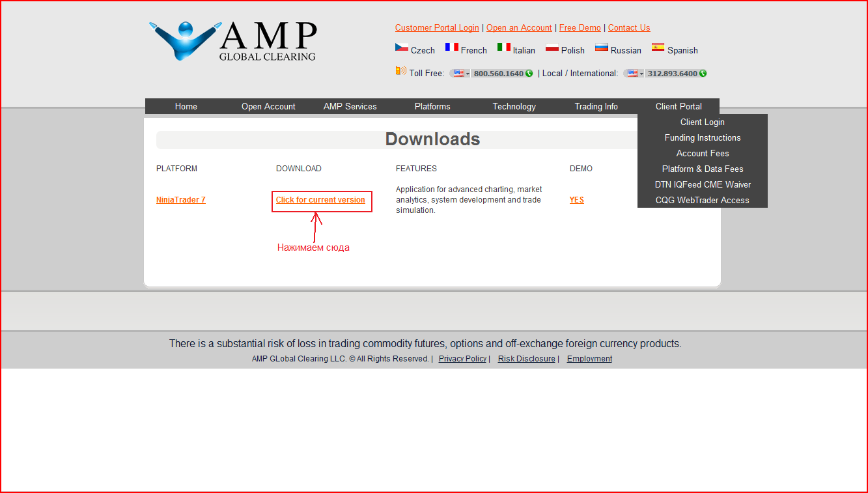Click the Open an Account link
The image size is (868, 493).
coord(519,28)
